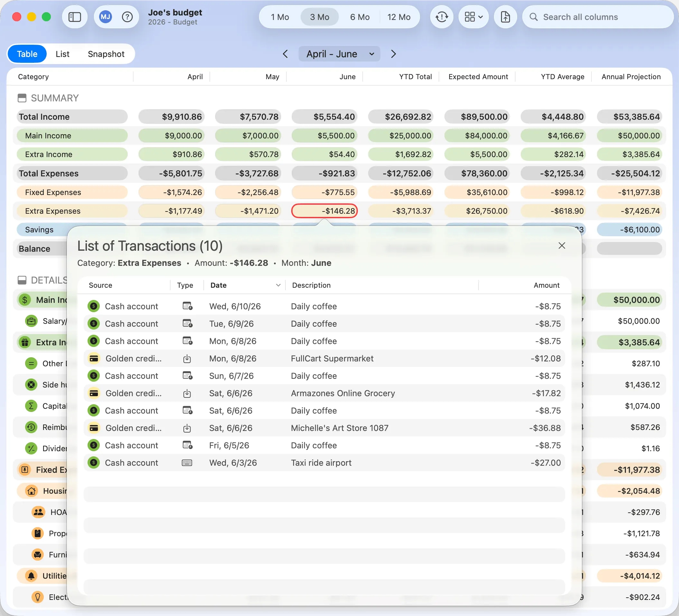Select the Extra Expenses June cell -$146.28
The width and height of the screenshot is (679, 616).
pyautogui.click(x=324, y=211)
